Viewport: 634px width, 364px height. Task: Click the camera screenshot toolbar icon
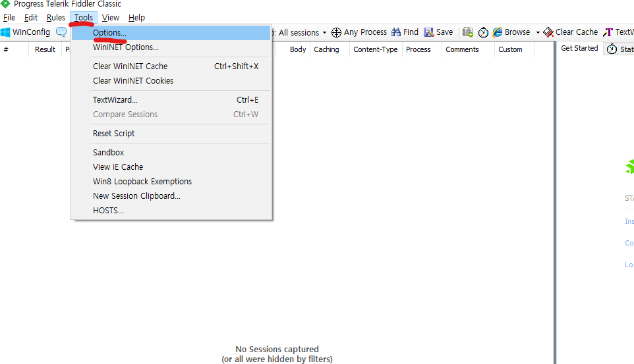467,32
